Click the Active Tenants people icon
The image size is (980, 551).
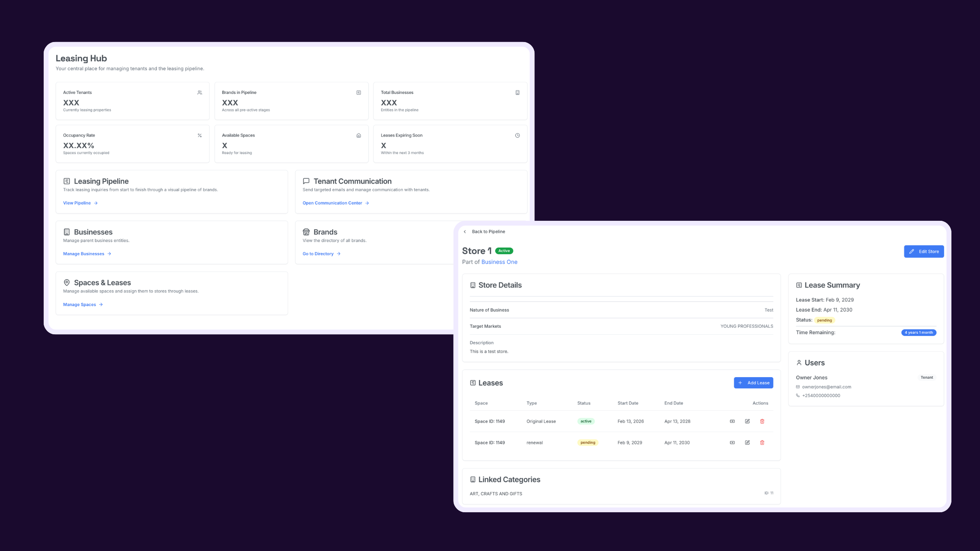tap(200, 93)
